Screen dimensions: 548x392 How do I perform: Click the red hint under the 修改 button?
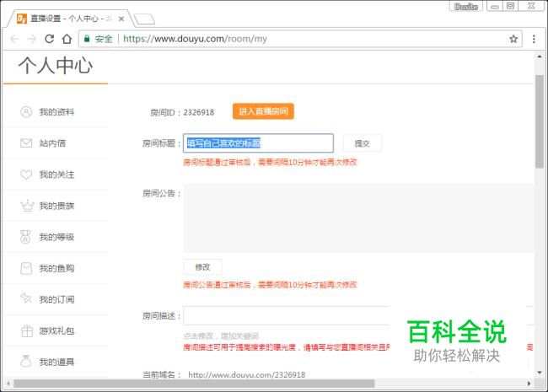[270, 285]
